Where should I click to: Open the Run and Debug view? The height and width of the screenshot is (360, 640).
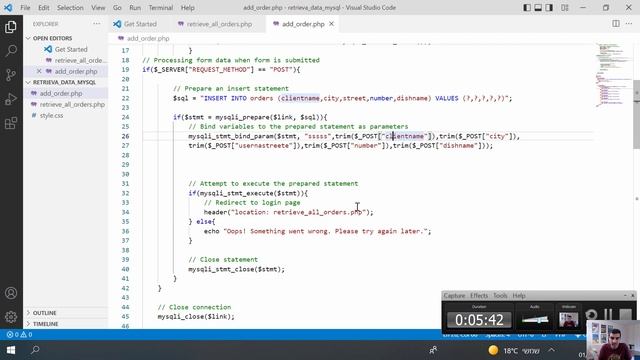[x=11, y=99]
